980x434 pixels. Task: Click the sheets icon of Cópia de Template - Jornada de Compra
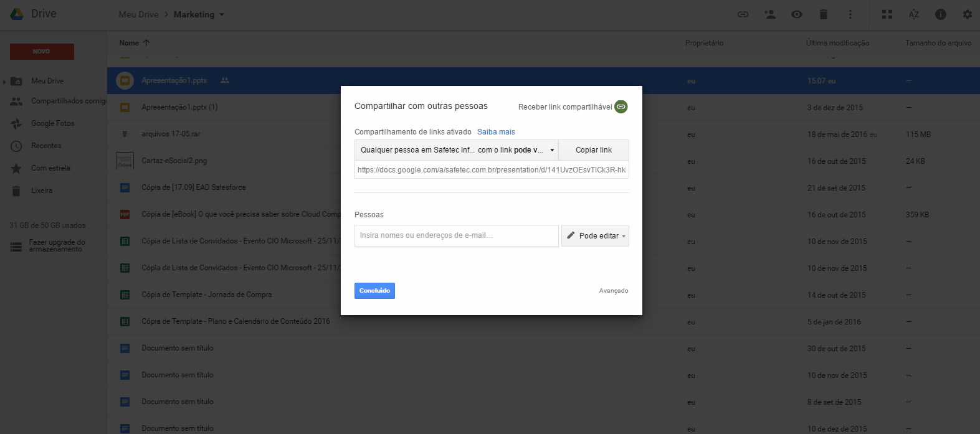[125, 295]
